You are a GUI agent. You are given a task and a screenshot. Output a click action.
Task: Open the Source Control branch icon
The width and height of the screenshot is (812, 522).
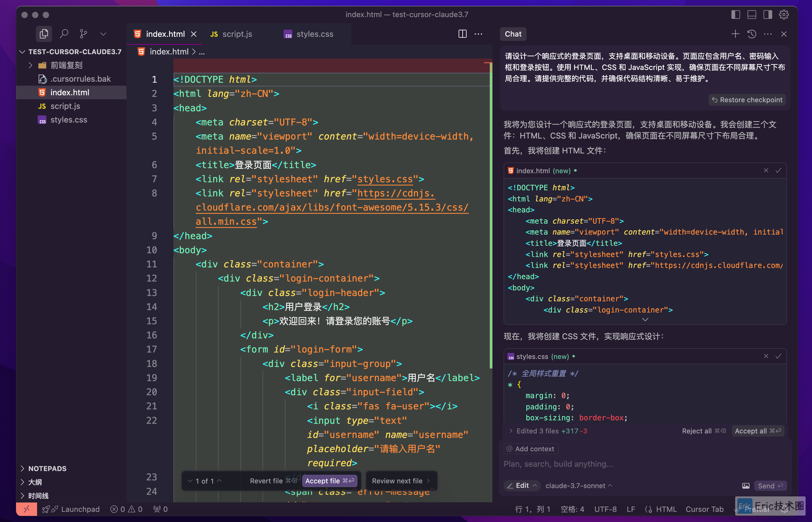tap(83, 34)
